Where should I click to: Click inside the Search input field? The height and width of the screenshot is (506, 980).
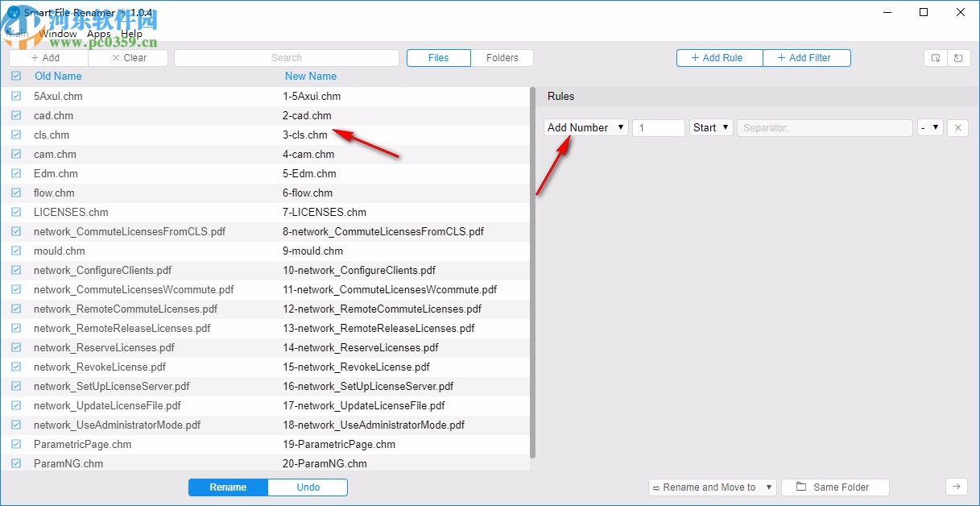(x=286, y=57)
